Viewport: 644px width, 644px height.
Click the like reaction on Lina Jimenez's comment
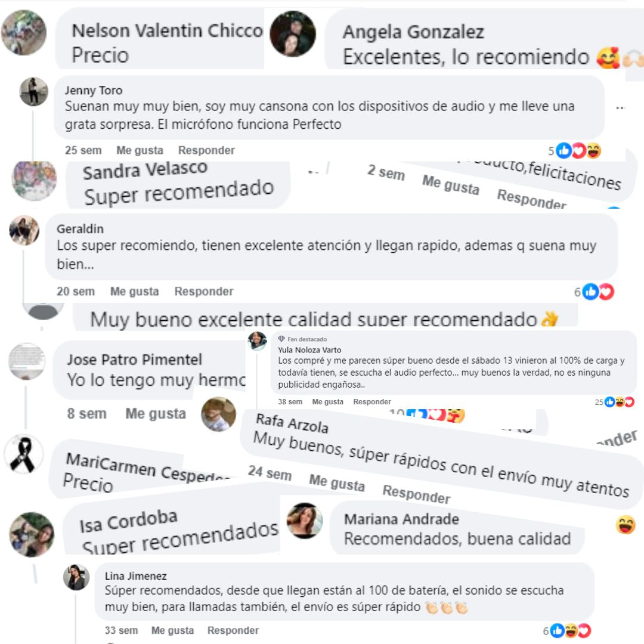point(558,630)
